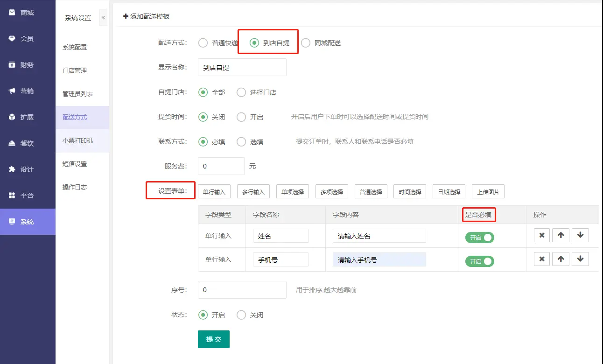The width and height of the screenshot is (603, 364).
Task: Click the 序号 input field
Action: click(x=242, y=290)
